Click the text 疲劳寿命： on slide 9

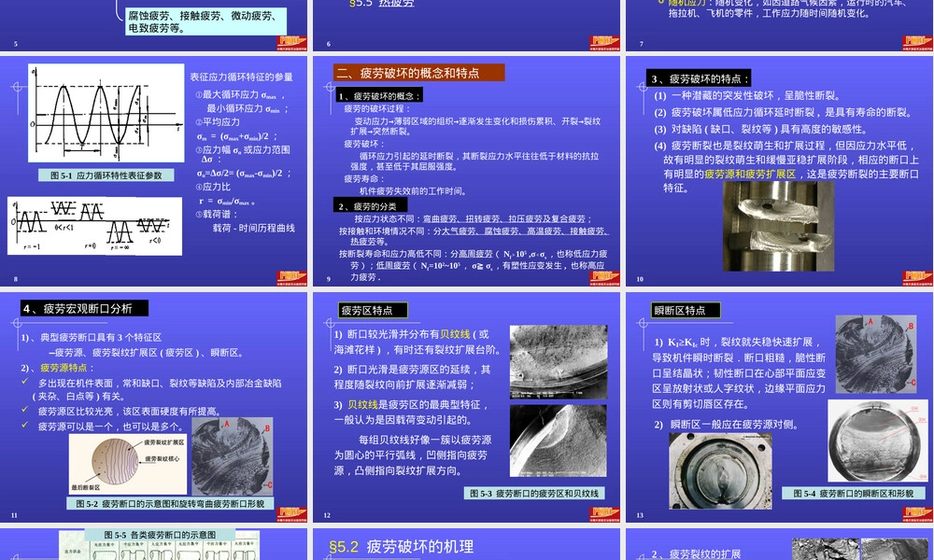[x=363, y=178]
